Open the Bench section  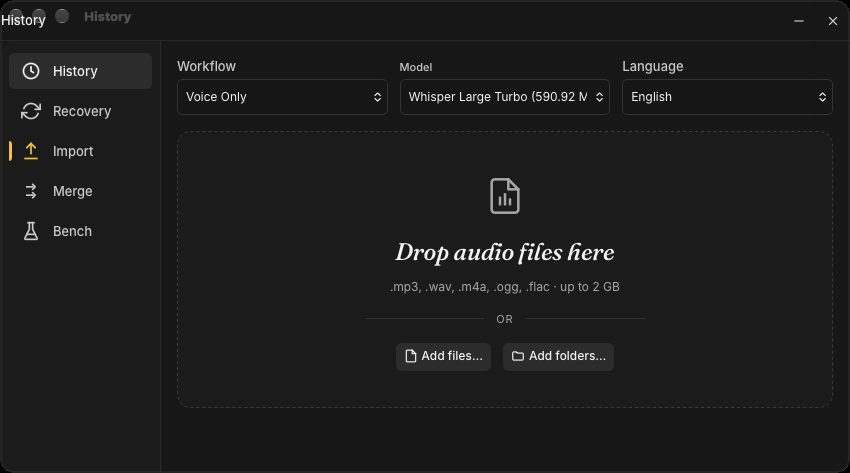click(80, 231)
